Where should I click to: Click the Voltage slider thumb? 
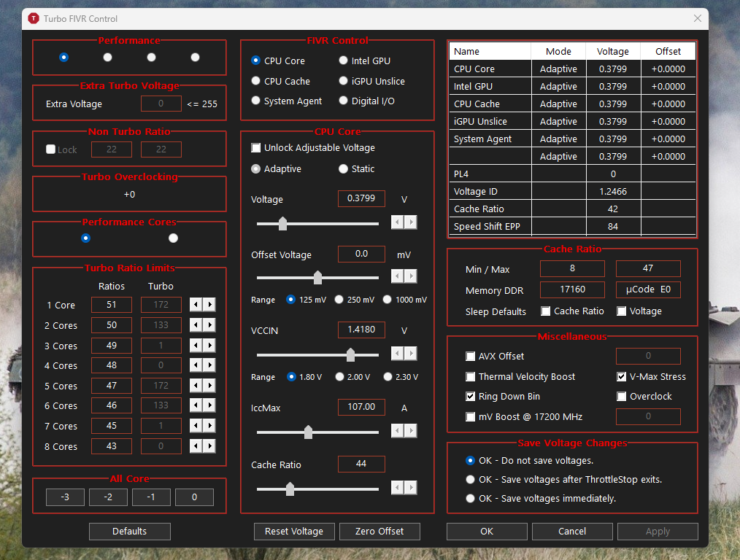click(x=282, y=223)
